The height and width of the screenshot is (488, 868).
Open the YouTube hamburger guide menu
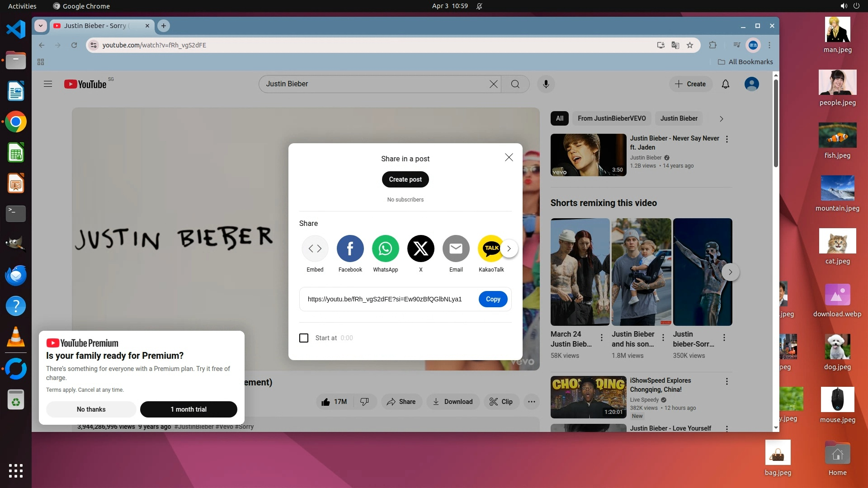[x=48, y=84]
